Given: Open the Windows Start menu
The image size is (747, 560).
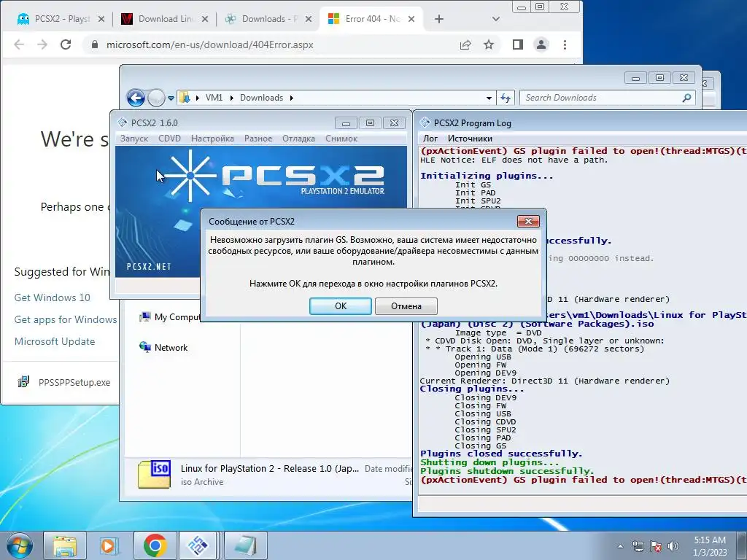Looking at the screenshot, I should [x=19, y=545].
